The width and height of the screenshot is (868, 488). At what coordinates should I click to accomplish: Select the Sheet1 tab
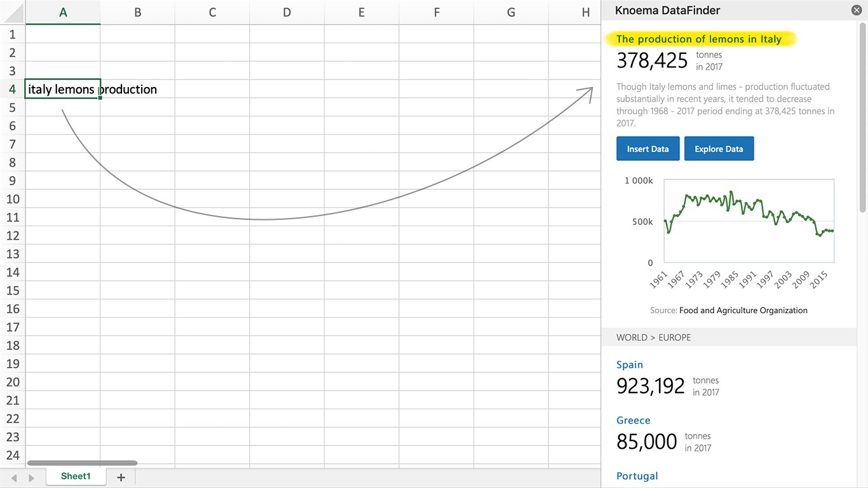click(76, 477)
